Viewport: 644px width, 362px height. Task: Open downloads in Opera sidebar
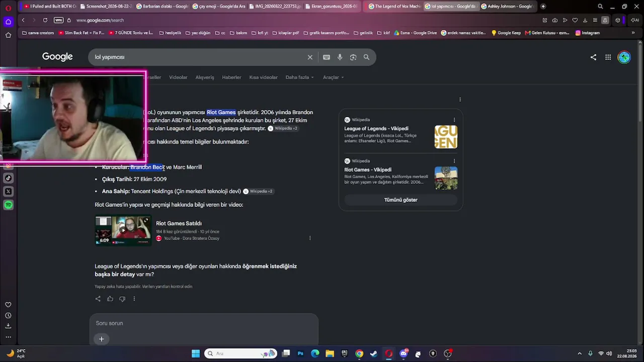click(x=8, y=326)
